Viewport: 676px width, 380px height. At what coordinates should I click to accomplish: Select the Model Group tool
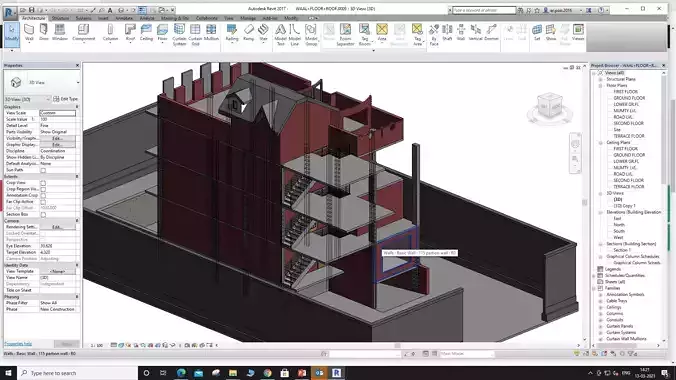click(x=311, y=35)
